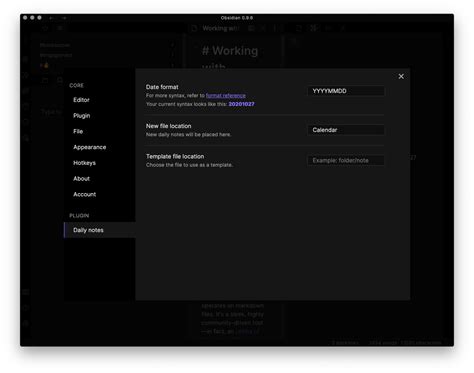Click the CORE section heading

(x=76, y=86)
